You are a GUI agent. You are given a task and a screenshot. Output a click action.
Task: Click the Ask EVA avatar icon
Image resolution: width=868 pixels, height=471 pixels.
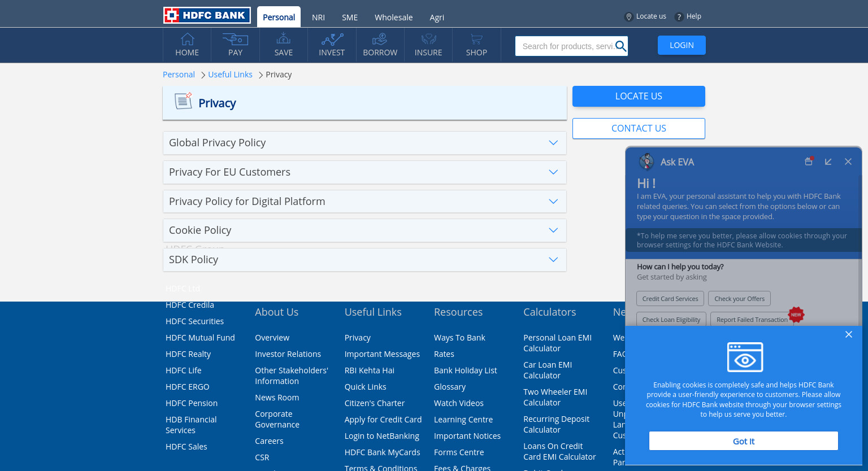pyautogui.click(x=646, y=162)
